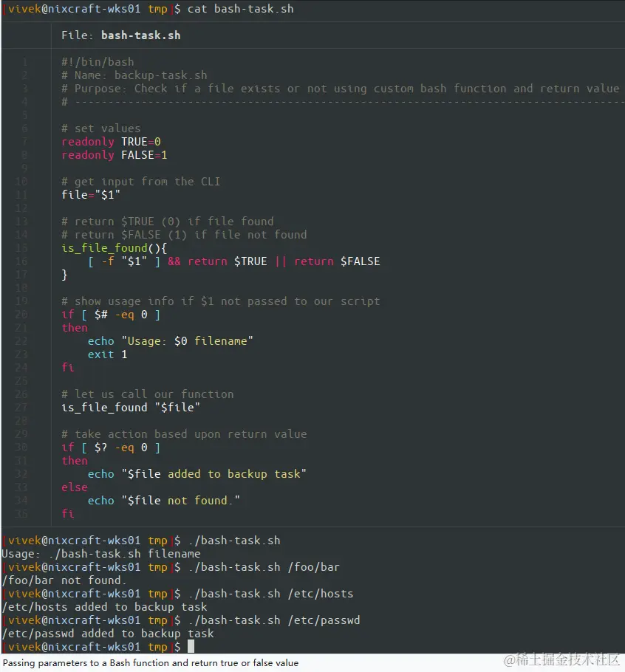Click the 'exit 1' line
Image resolution: width=625 pixels, height=672 pixels.
[x=108, y=354]
